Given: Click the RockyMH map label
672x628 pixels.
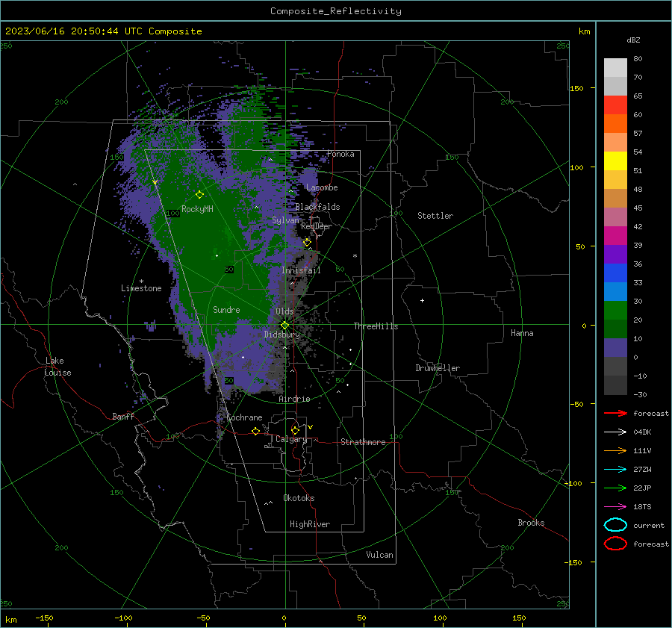Looking at the screenshot, I should 197,209.
